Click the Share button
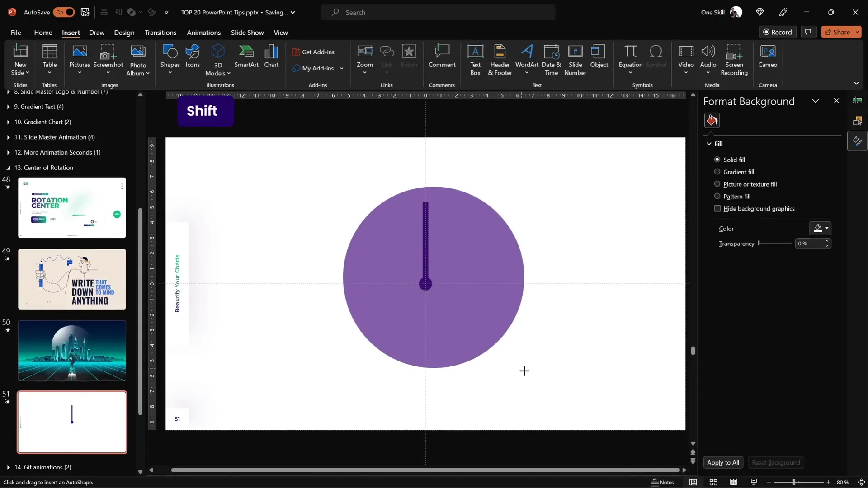This screenshot has height=488, width=868. 841,32
